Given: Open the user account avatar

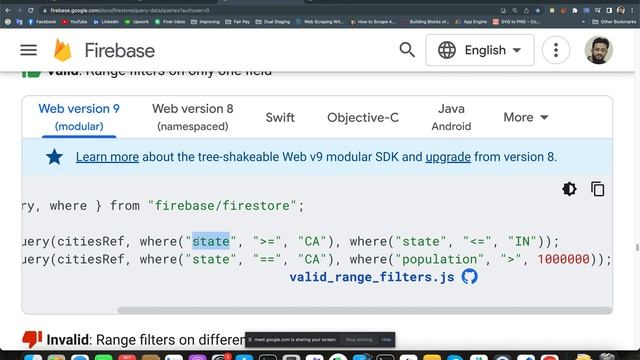Looking at the screenshot, I should pyautogui.click(x=599, y=50).
